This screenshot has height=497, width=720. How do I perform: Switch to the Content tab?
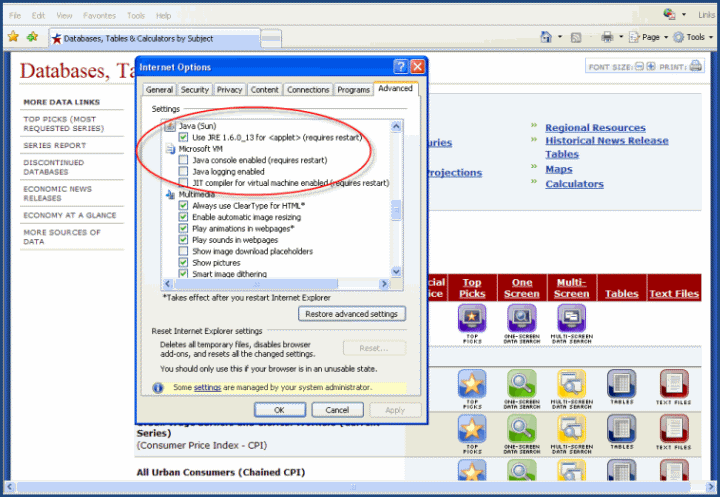click(x=264, y=90)
